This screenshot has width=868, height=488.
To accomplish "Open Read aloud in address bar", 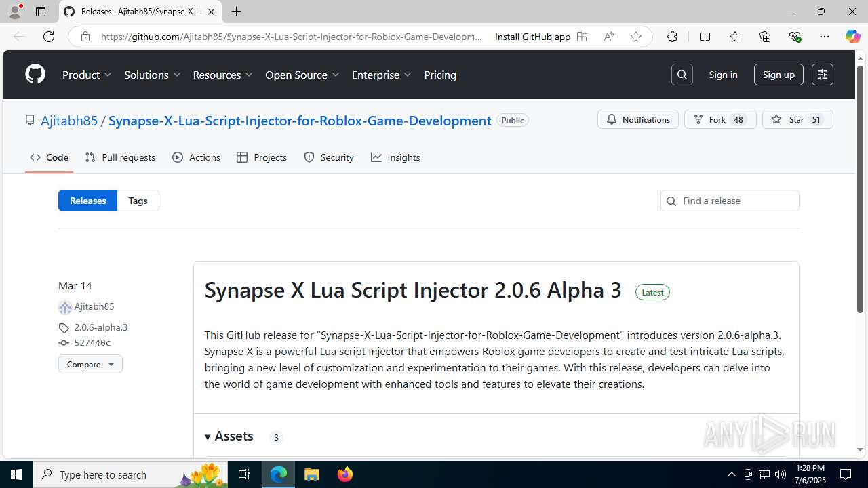I will click(609, 37).
